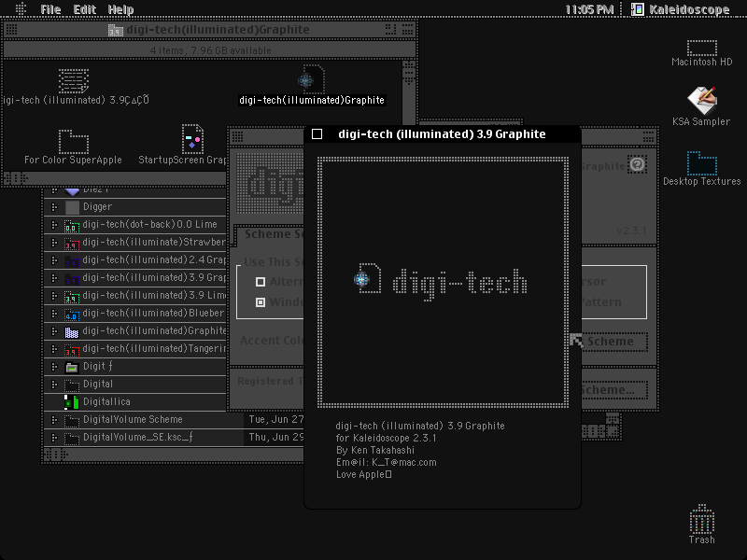Click the green Digitallica scheme file icon
747x560 pixels.
click(x=72, y=402)
